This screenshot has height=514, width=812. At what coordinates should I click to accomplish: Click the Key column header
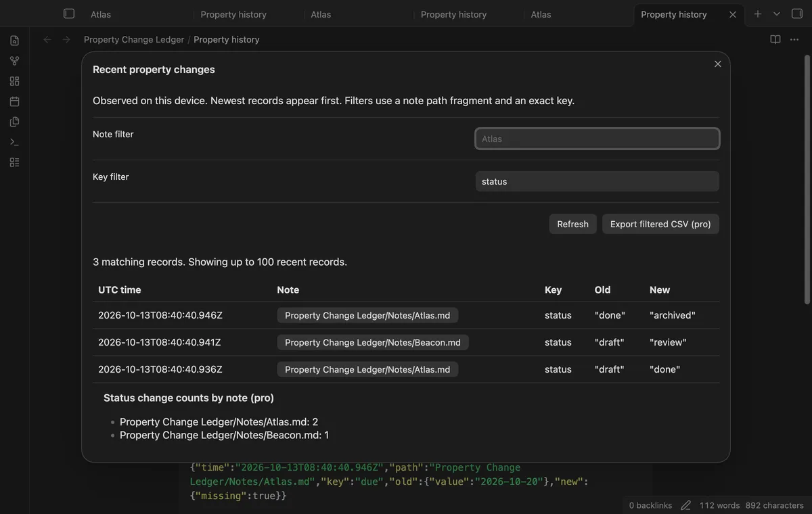click(x=554, y=289)
